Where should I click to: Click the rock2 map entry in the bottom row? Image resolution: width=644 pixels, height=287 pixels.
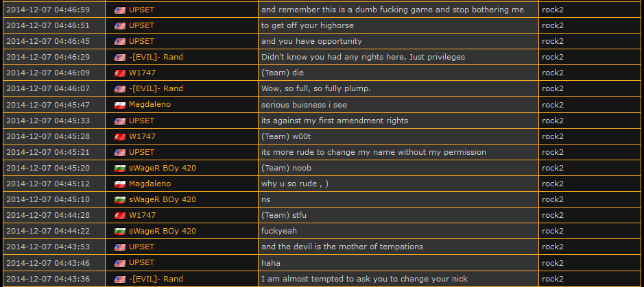(552, 279)
